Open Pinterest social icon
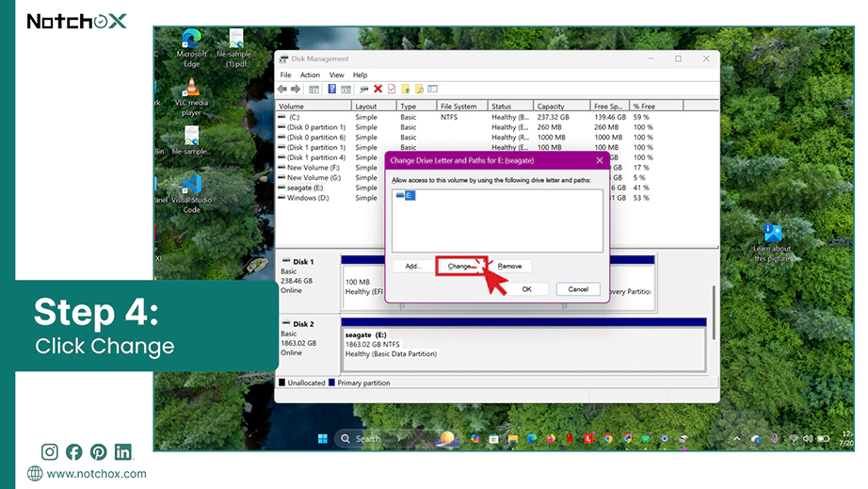The image size is (868, 489). tap(99, 452)
